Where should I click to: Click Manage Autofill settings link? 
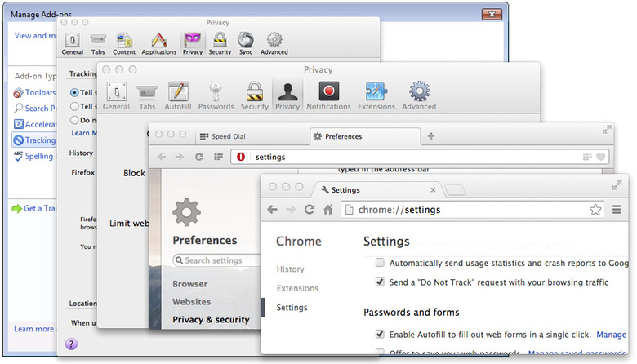tap(611, 335)
